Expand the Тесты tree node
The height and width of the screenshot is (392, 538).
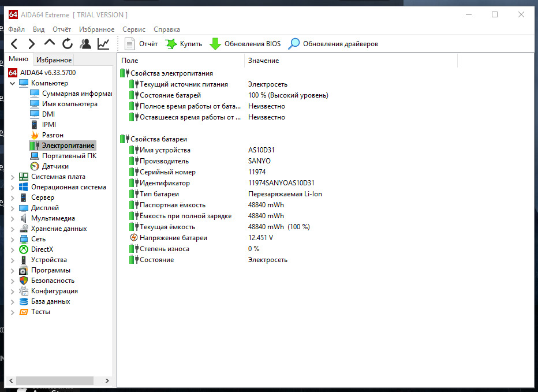tap(13, 312)
